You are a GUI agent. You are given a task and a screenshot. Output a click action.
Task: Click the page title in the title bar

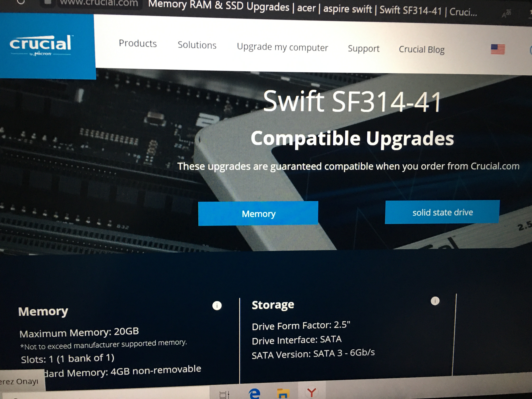312,8
